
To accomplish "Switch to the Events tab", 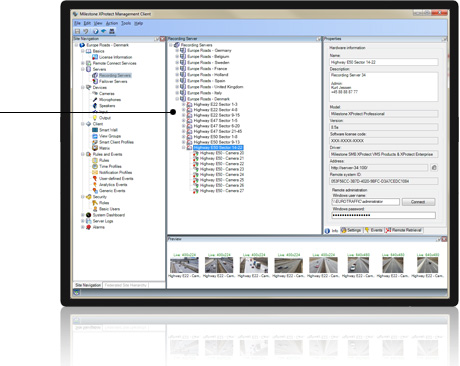I will 374,230.
